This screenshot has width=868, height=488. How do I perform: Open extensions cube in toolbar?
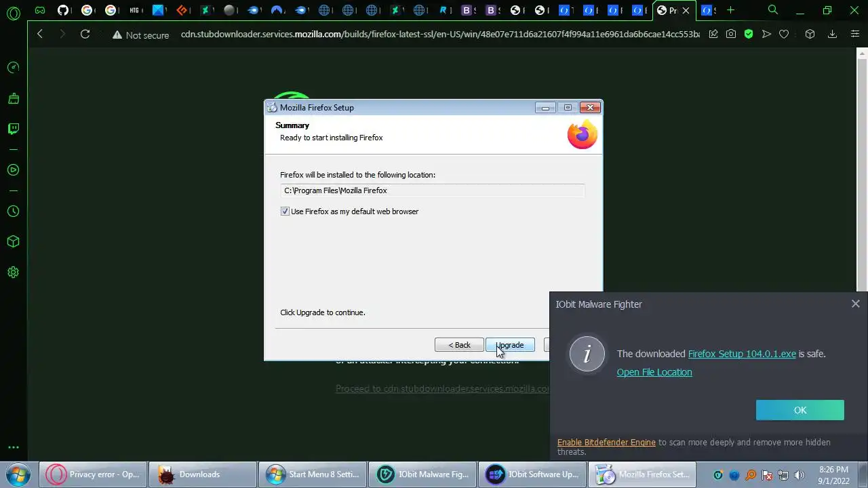coord(810,34)
